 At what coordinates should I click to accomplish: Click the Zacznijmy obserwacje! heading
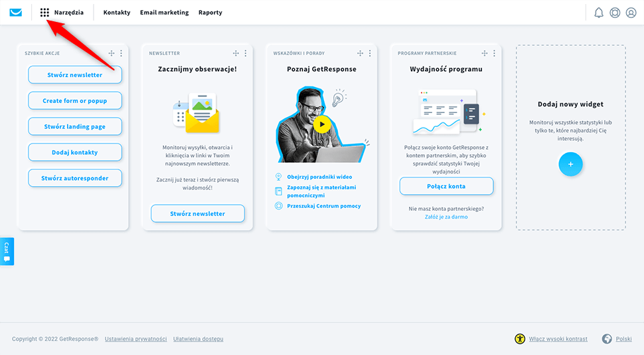click(198, 69)
